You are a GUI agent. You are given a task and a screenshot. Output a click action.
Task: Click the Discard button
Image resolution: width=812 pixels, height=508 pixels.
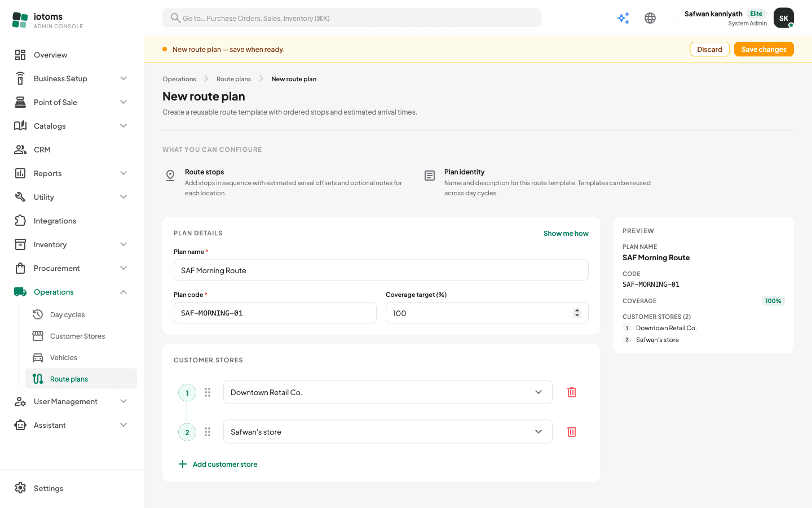(x=709, y=49)
